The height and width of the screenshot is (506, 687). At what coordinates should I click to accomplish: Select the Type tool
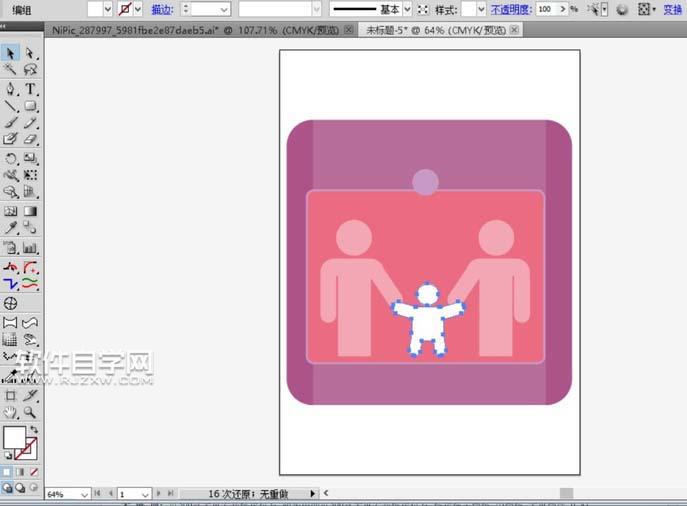(30, 88)
